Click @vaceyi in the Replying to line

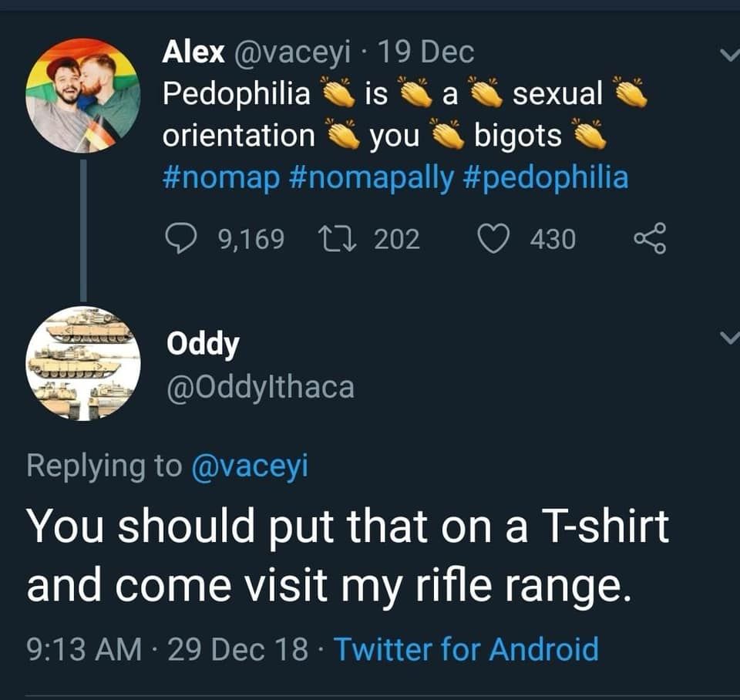tap(249, 466)
